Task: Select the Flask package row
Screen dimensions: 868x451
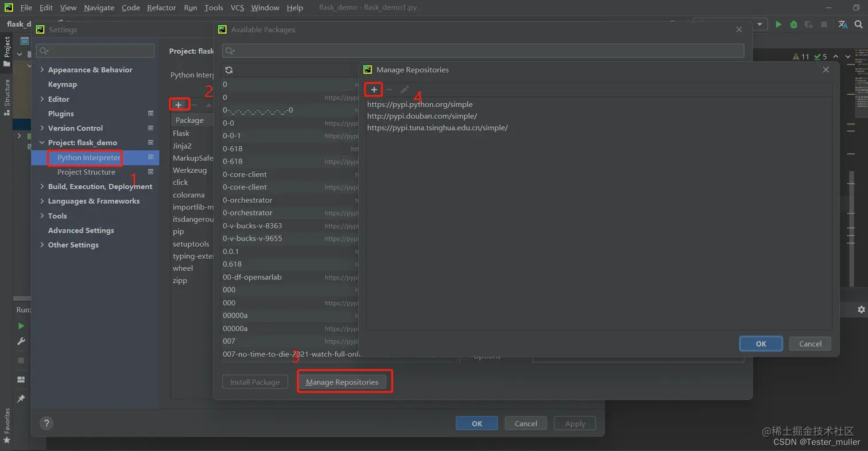Action: click(192, 133)
